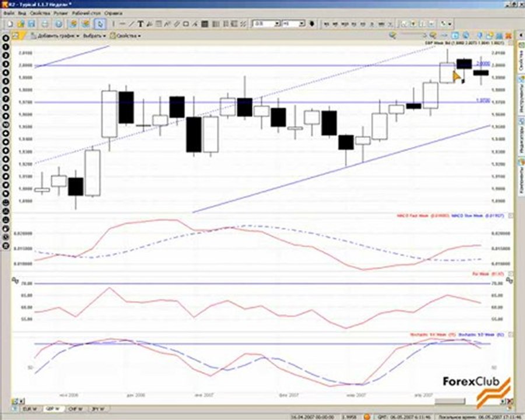Click the left-pointing arrow at right panel top
525x420 pixels.
521,35
